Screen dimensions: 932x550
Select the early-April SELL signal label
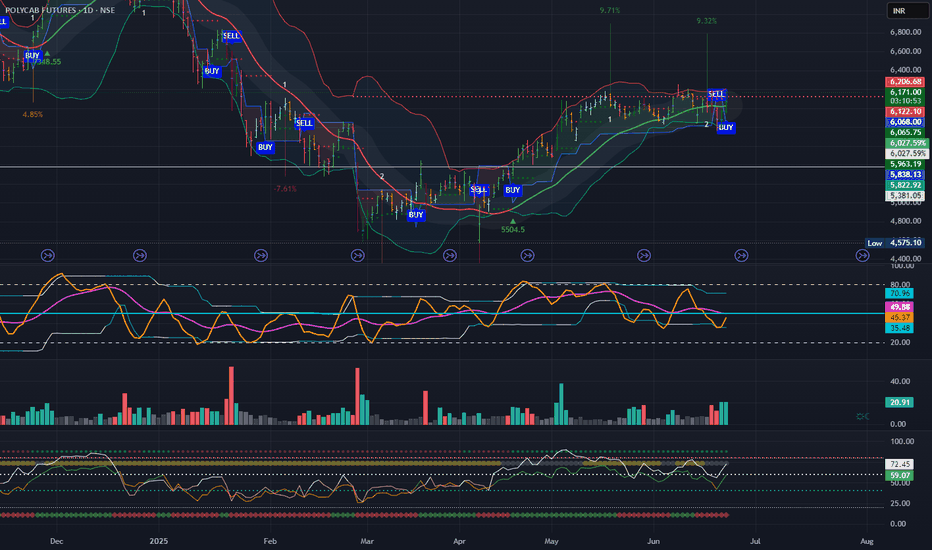479,190
